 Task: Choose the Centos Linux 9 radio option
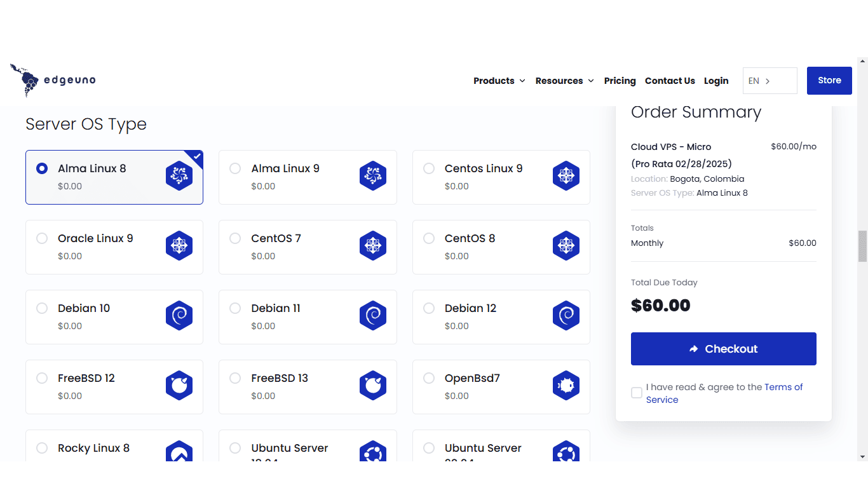point(429,168)
